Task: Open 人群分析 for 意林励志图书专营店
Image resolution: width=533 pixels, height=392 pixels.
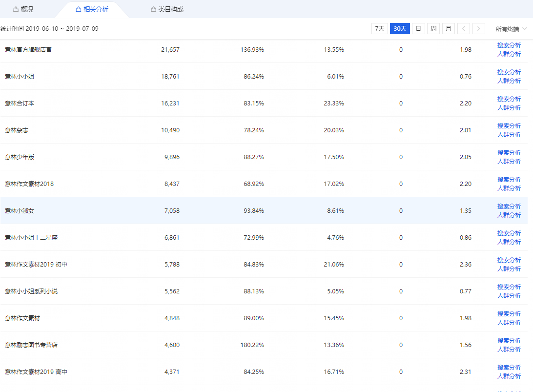Action: (509, 350)
